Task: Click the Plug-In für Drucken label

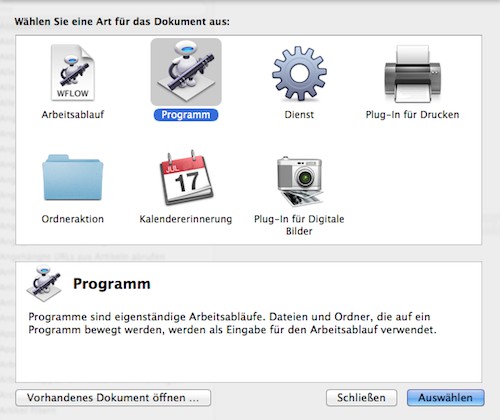Action: (x=412, y=115)
